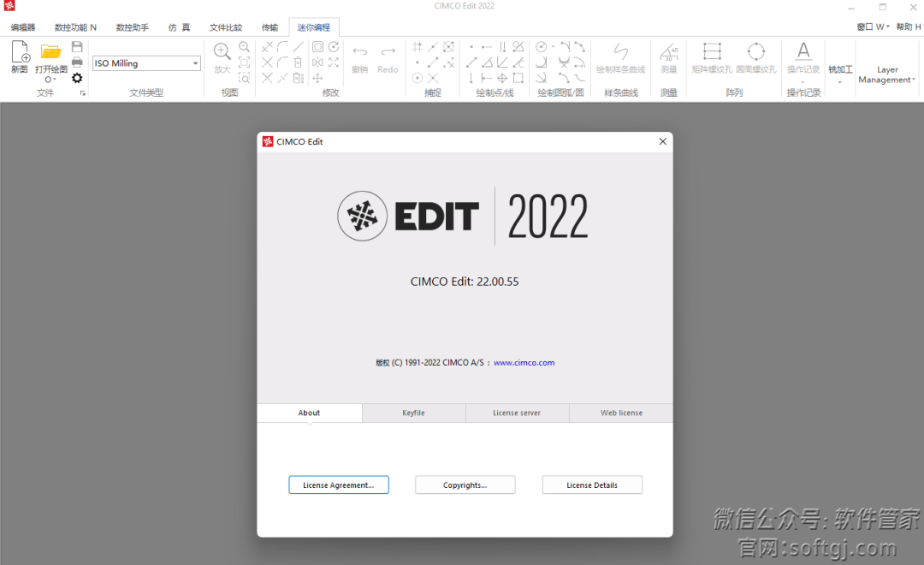Switch to the 传输 ribbon tab
The width and height of the screenshot is (924, 565).
(x=269, y=27)
